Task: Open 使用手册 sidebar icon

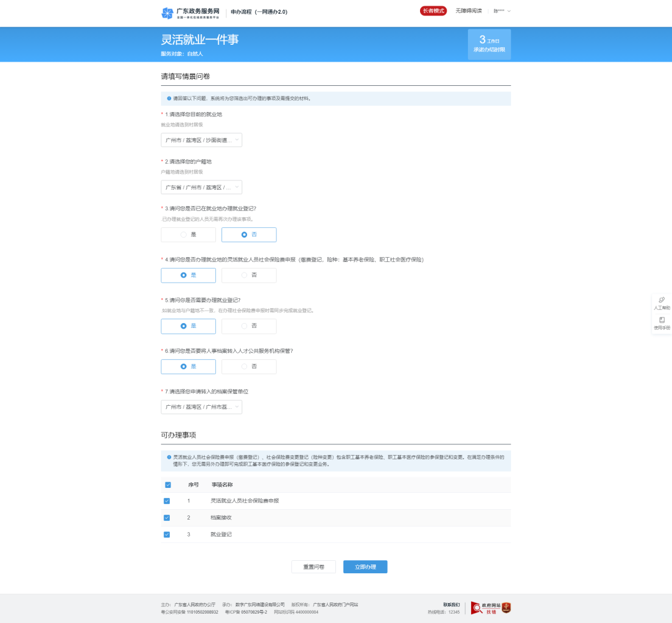Action: coord(662,320)
